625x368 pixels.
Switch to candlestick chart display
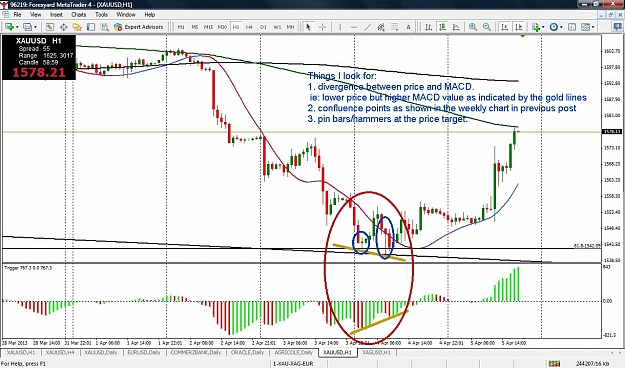(x=442, y=27)
